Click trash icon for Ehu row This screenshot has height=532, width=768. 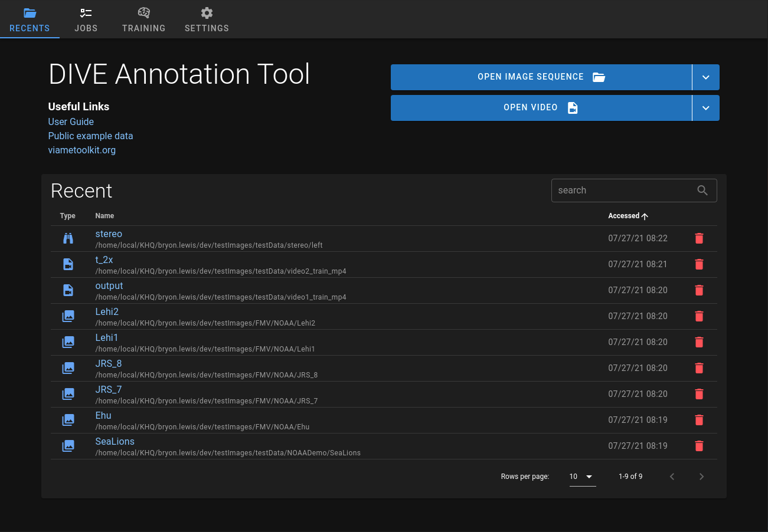699,420
